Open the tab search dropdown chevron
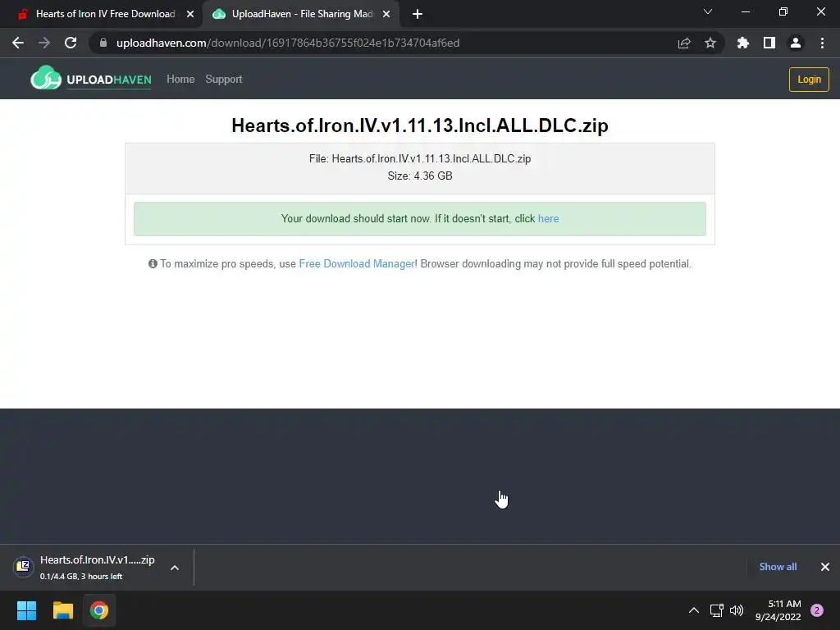Screen dimensions: 840x630 pyautogui.click(x=708, y=11)
